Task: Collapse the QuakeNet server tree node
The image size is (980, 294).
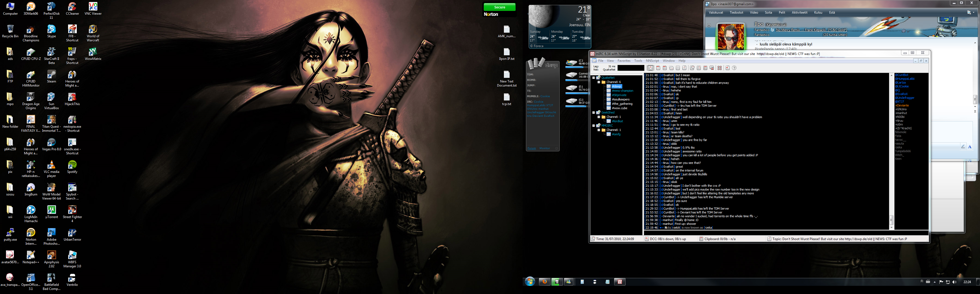Action: [x=593, y=78]
